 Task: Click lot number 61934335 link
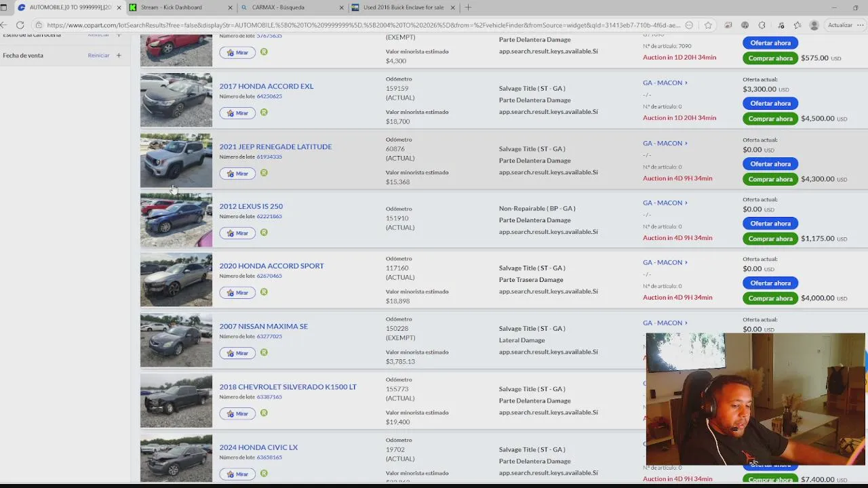[x=269, y=157]
